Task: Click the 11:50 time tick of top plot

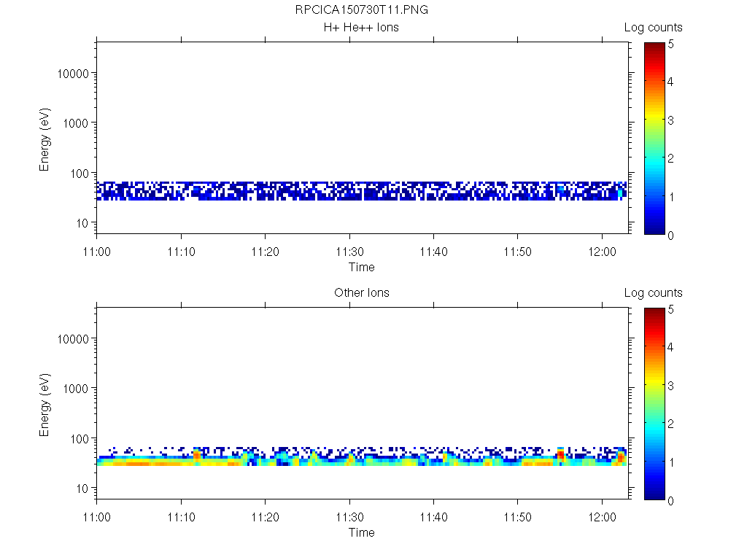Action: (x=518, y=252)
